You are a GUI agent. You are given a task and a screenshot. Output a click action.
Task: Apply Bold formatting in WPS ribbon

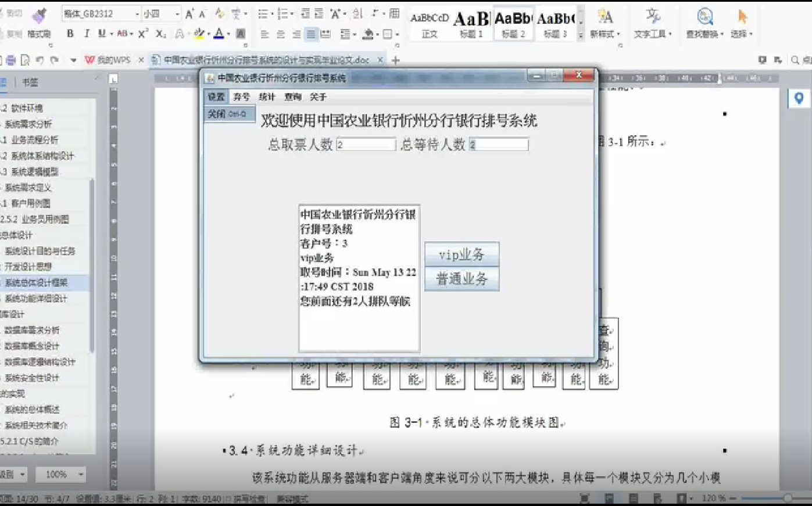[x=70, y=34]
